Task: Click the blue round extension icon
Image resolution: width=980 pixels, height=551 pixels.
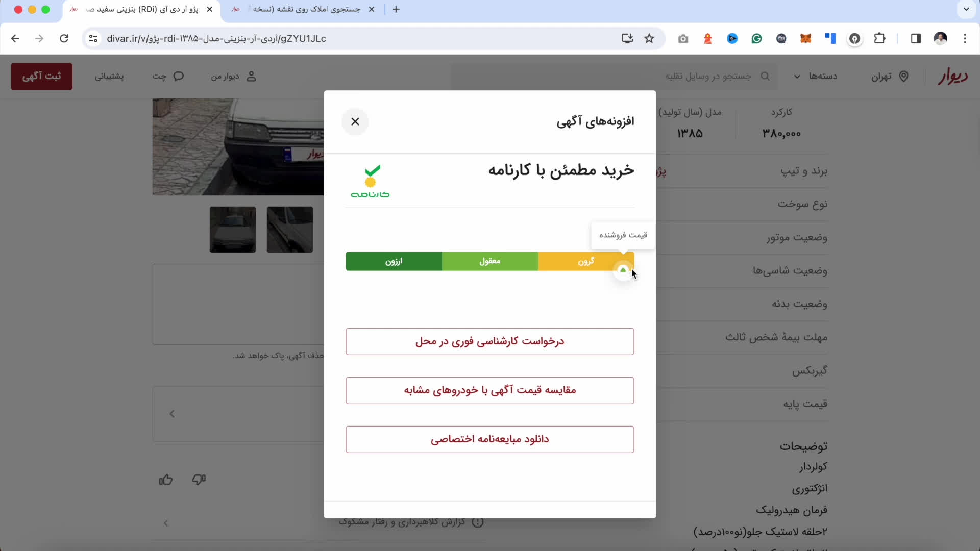Action: coord(732,38)
